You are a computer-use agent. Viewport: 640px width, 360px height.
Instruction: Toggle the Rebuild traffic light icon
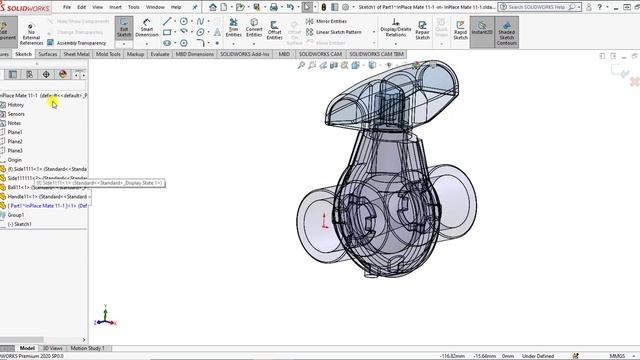pyautogui.click(x=324, y=7)
